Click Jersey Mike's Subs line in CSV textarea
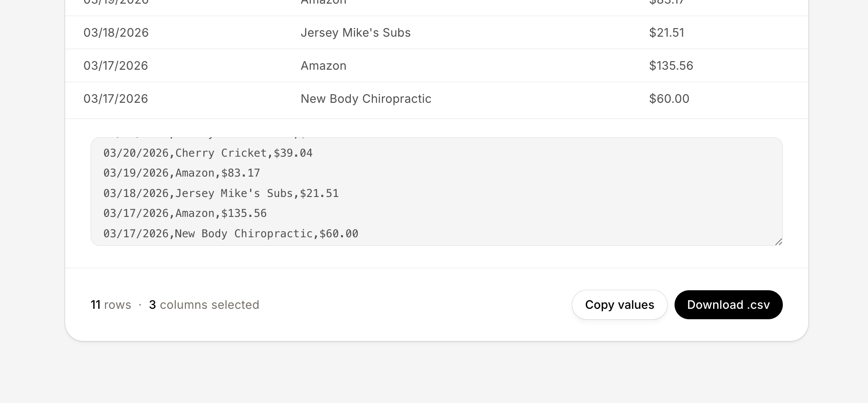 point(221,193)
